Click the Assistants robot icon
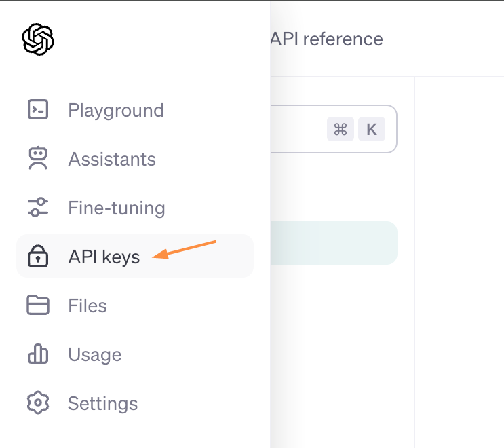The height and width of the screenshot is (448, 504). tap(38, 159)
